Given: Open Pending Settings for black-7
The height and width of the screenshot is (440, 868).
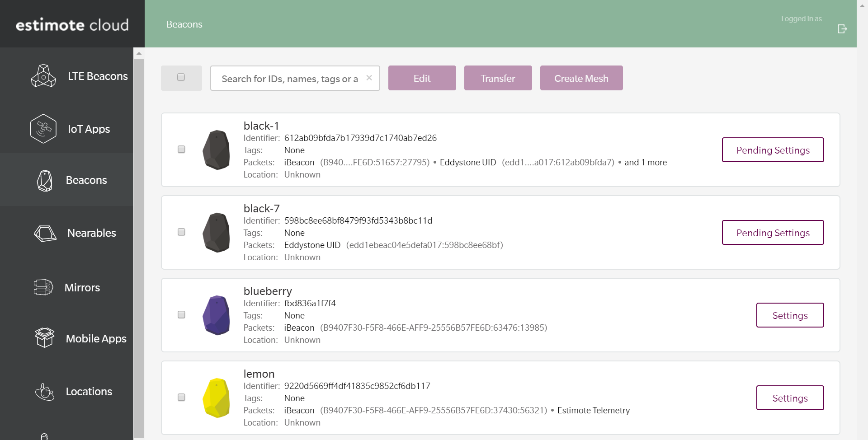Looking at the screenshot, I should (x=773, y=233).
